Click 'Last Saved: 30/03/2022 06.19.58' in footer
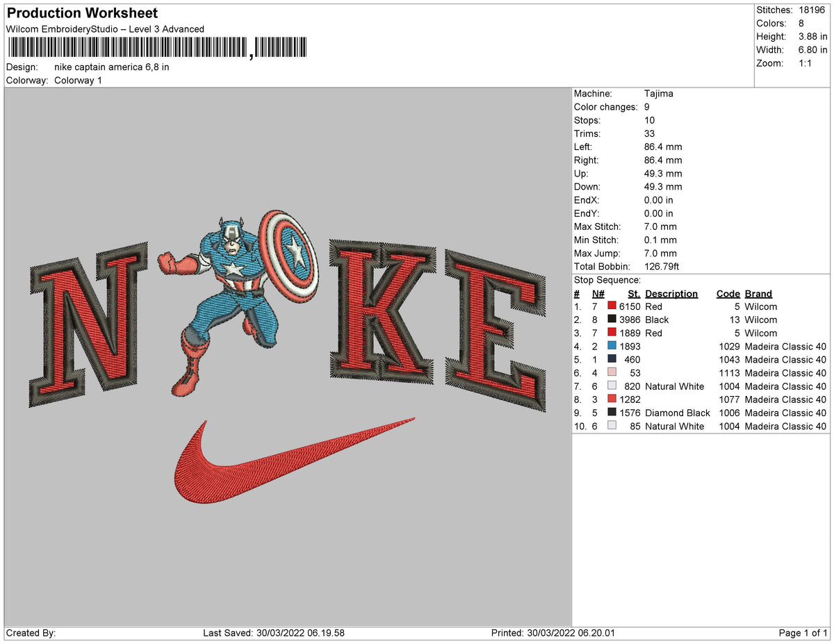The image size is (834, 644). [x=274, y=633]
